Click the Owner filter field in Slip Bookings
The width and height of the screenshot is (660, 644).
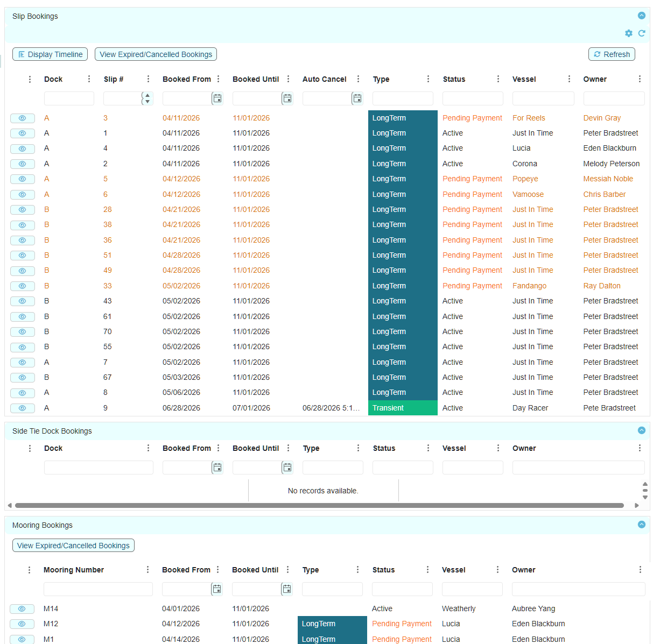pyautogui.click(x=614, y=98)
